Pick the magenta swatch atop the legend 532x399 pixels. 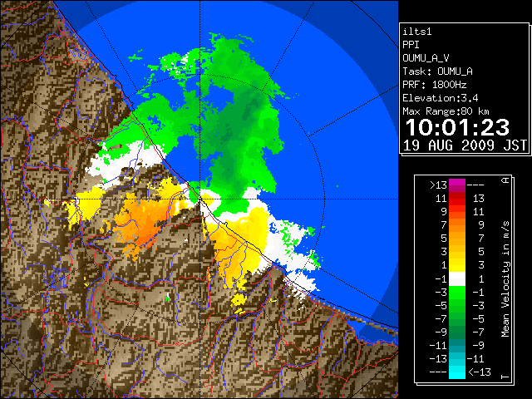457,182
